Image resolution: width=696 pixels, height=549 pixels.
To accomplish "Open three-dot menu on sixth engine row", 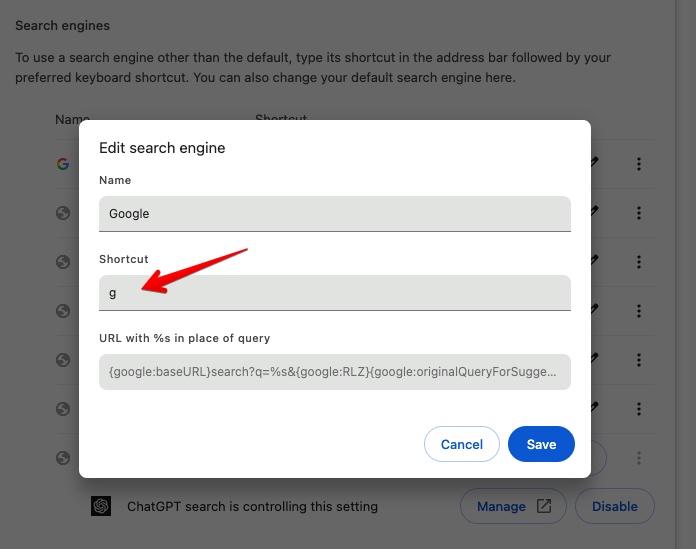I will (x=639, y=408).
